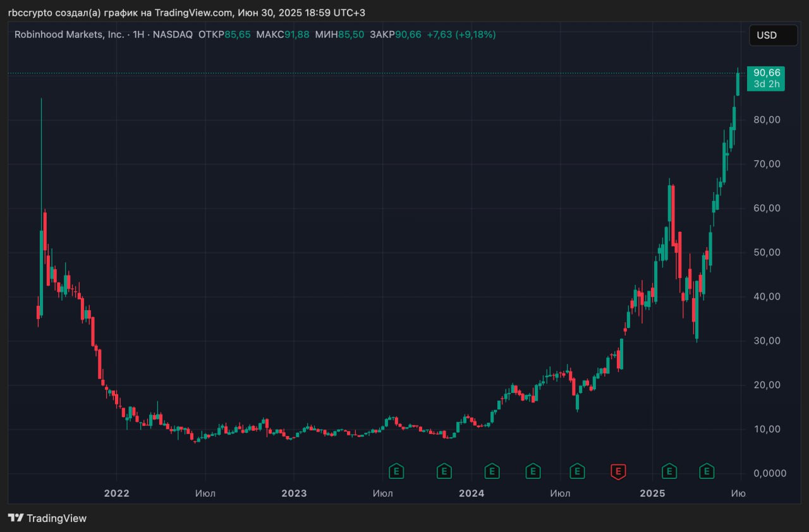Open the earnings marker just right of 2024 label
This screenshot has width=809, height=532.
click(x=492, y=471)
